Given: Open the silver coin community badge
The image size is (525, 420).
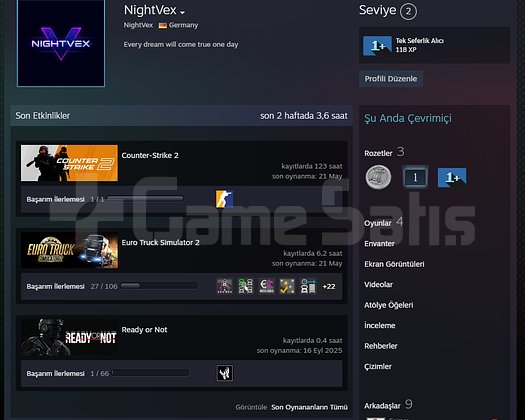Looking at the screenshot, I should 378,177.
